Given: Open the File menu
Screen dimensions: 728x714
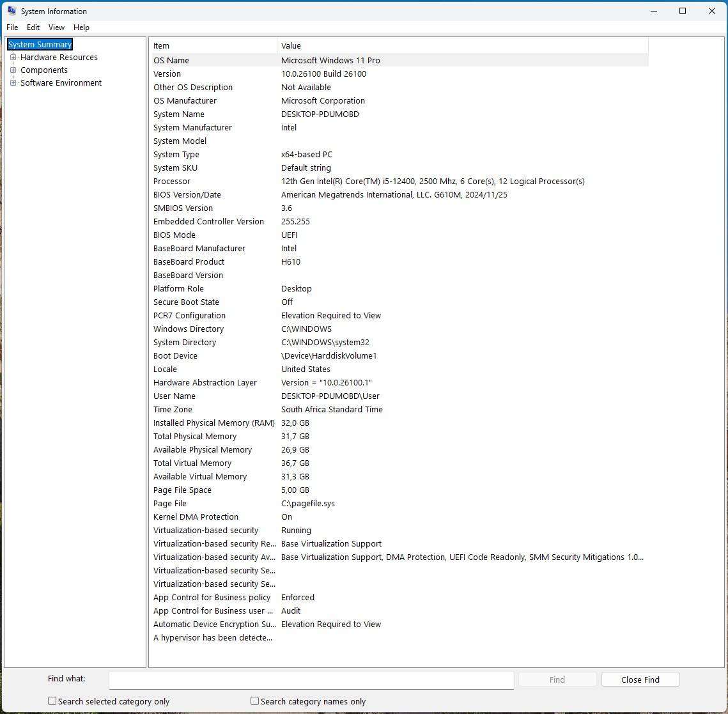Looking at the screenshot, I should [12, 27].
